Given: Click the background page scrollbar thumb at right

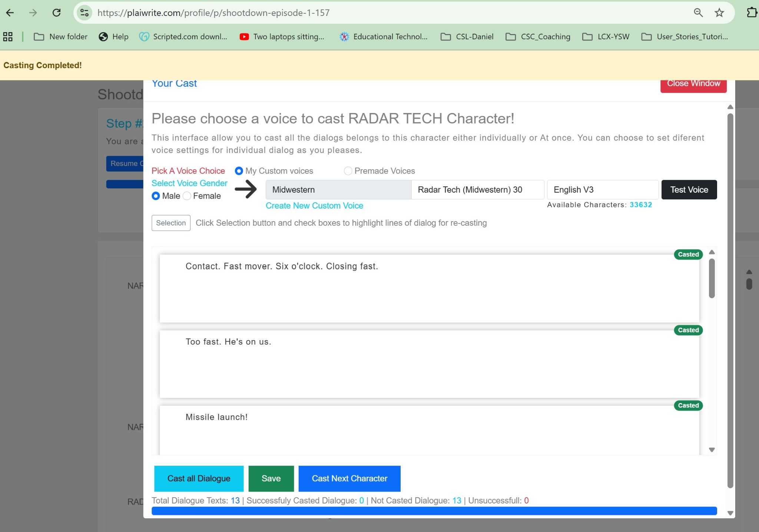Looking at the screenshot, I should click(x=749, y=284).
